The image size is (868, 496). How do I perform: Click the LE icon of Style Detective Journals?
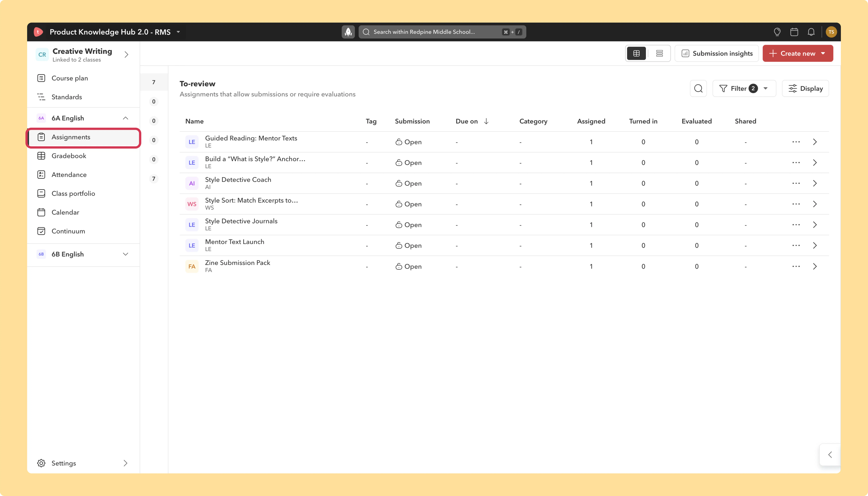192,225
